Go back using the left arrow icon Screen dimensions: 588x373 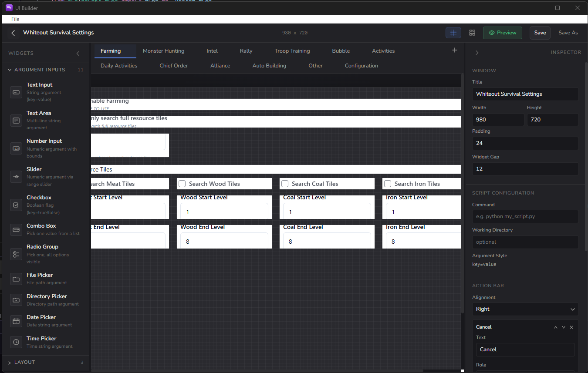click(x=13, y=33)
